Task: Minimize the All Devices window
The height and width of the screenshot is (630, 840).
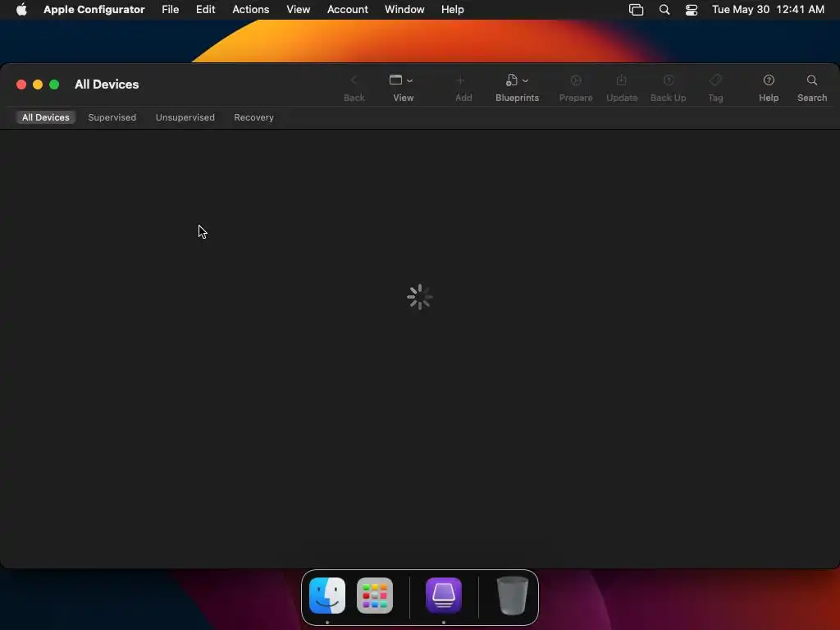Action: pyautogui.click(x=38, y=84)
